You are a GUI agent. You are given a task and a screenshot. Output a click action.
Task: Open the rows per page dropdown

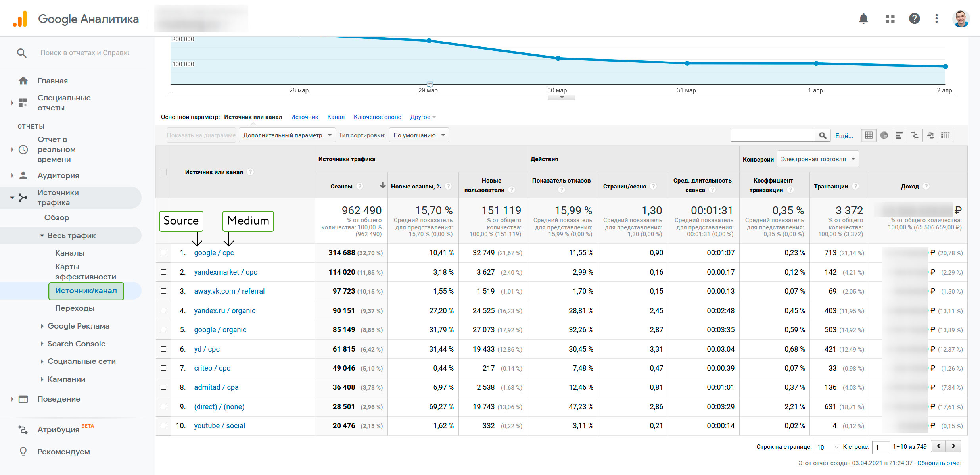[x=827, y=447]
